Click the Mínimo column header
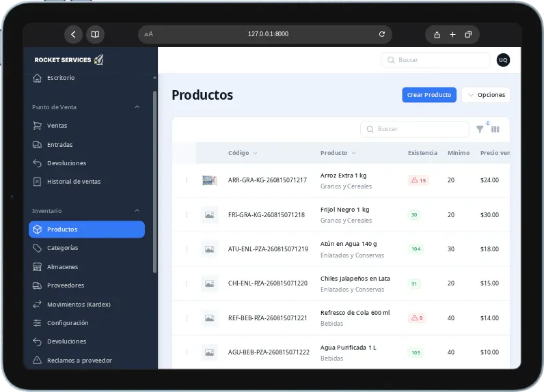The width and height of the screenshot is (544, 392). point(459,153)
